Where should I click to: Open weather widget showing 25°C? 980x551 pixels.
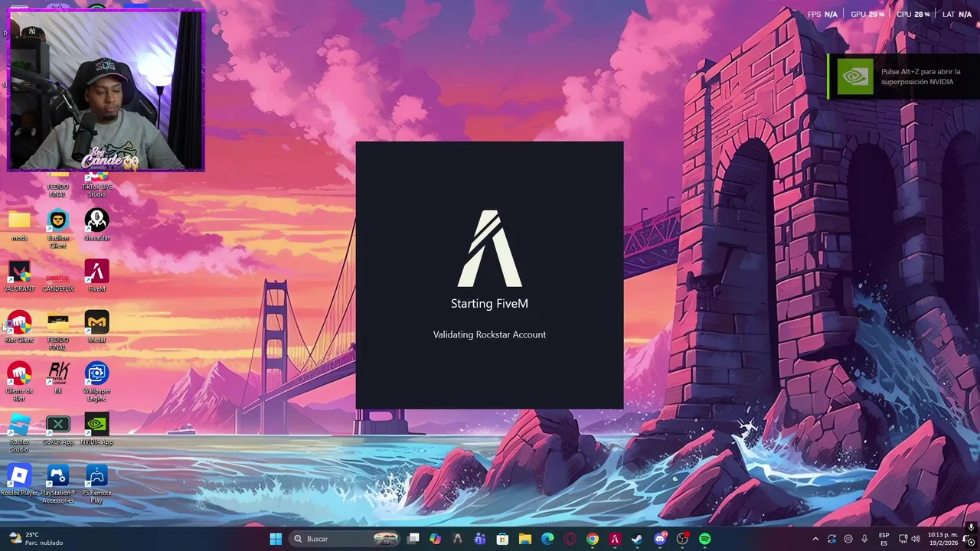click(x=36, y=539)
